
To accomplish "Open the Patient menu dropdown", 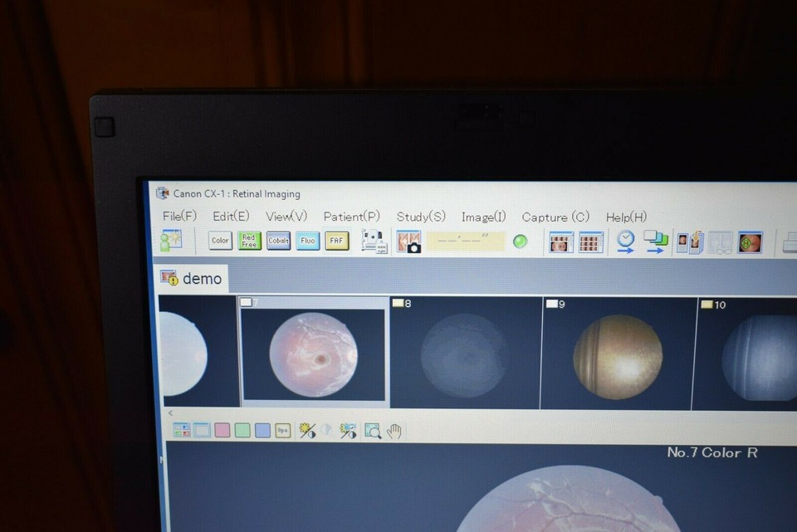I will click(350, 217).
